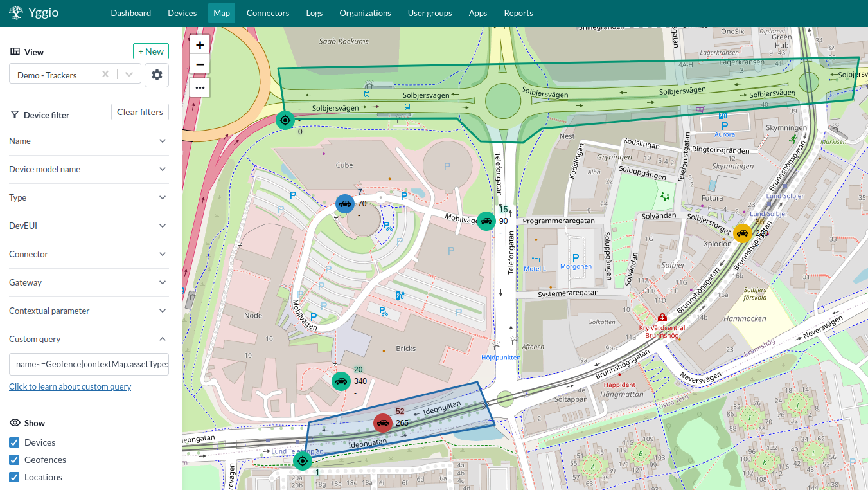
Task: Zoom in using the plus control
Action: (x=199, y=45)
